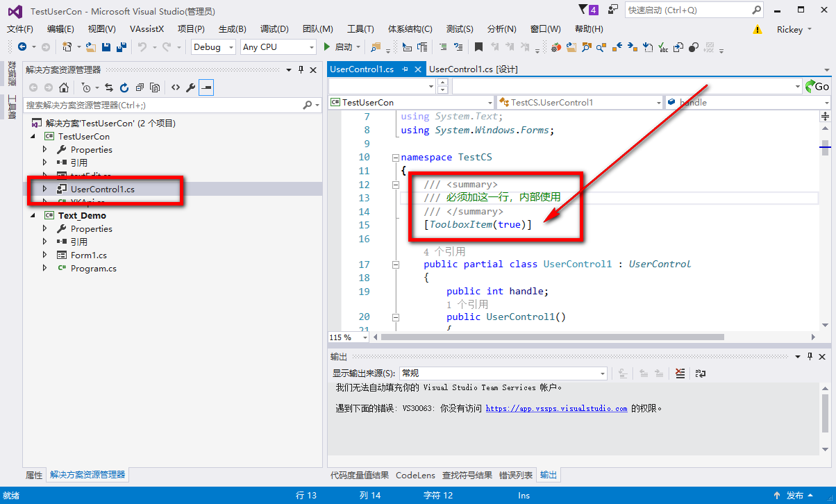Click the Open File folder icon in toolbar
The height and width of the screenshot is (504, 836).
click(90, 47)
